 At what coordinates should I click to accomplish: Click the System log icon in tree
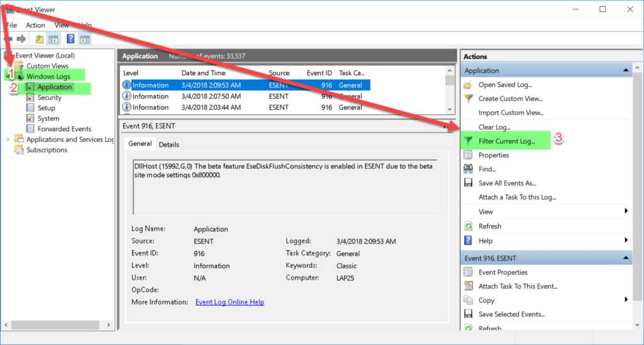click(x=30, y=118)
